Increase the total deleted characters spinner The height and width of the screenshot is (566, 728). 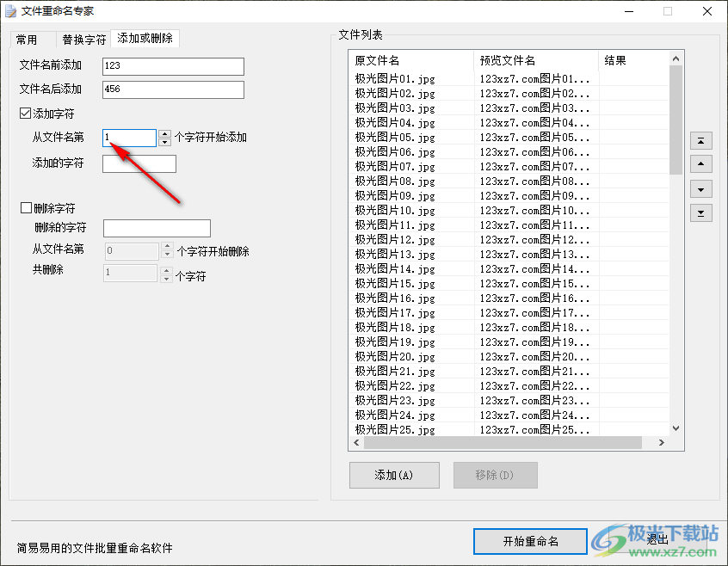tap(166, 270)
